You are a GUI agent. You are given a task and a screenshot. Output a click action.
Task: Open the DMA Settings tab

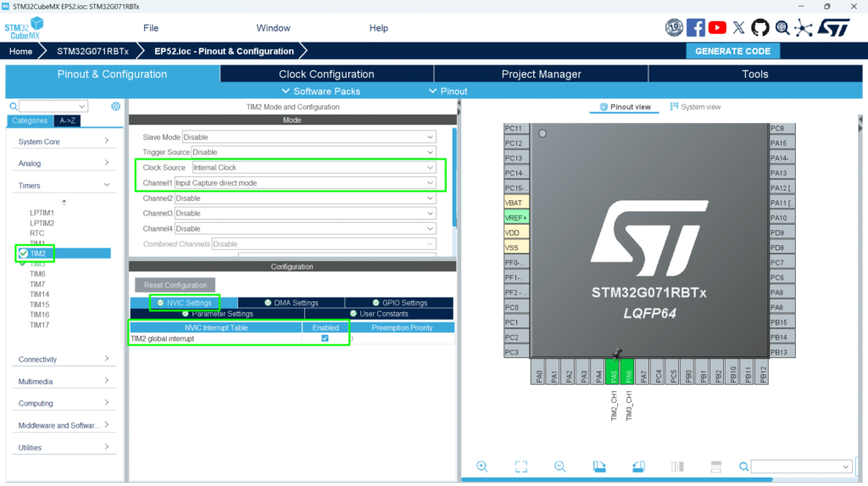[x=291, y=303]
